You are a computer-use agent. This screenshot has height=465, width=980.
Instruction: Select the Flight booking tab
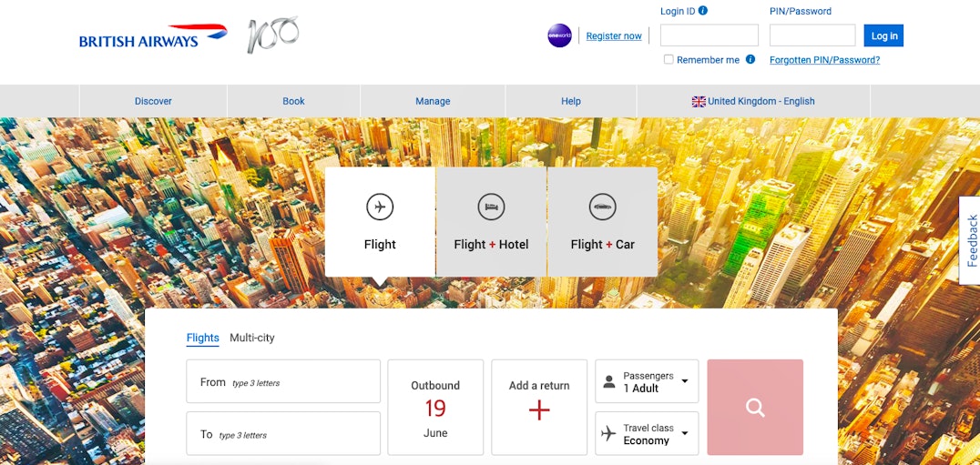(380, 221)
